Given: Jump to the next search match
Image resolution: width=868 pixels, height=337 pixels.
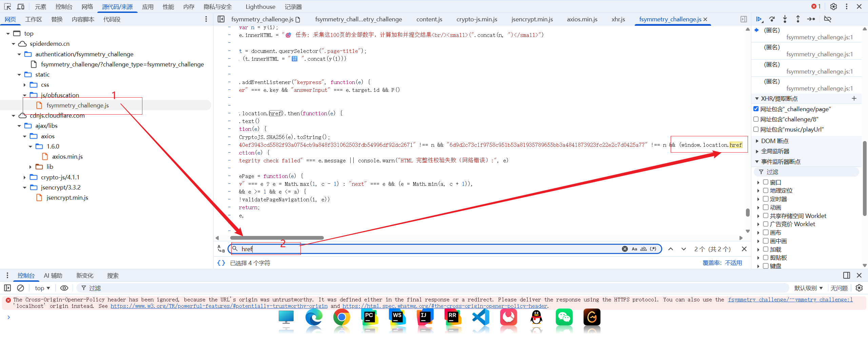Looking at the screenshot, I should point(684,249).
